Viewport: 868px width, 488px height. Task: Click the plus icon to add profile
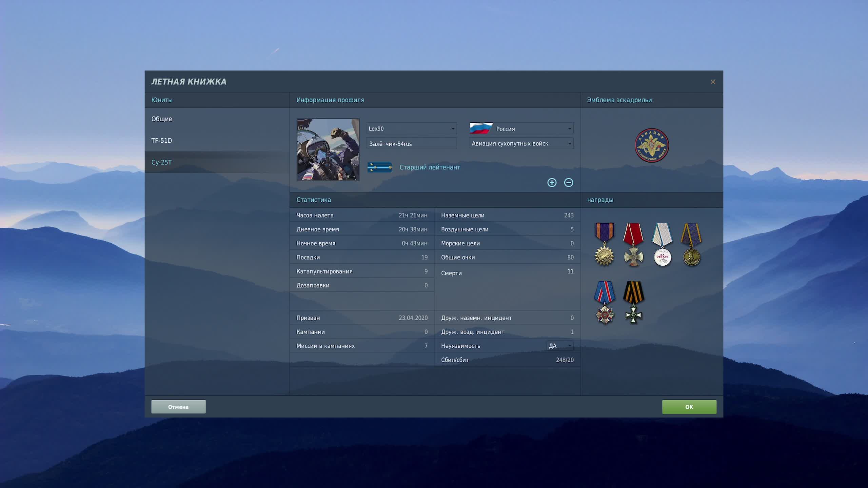[552, 183]
